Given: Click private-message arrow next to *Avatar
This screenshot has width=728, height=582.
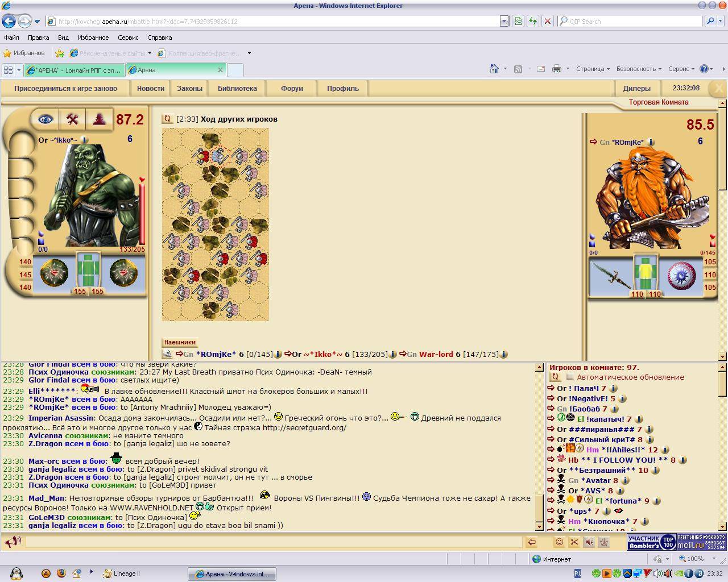Looking at the screenshot, I should pyautogui.click(x=551, y=480).
